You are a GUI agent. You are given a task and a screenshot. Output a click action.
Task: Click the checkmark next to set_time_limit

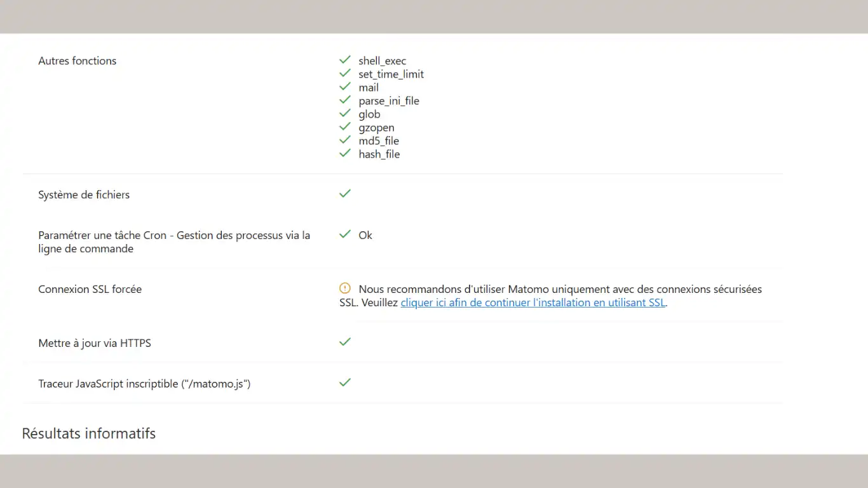click(x=345, y=73)
